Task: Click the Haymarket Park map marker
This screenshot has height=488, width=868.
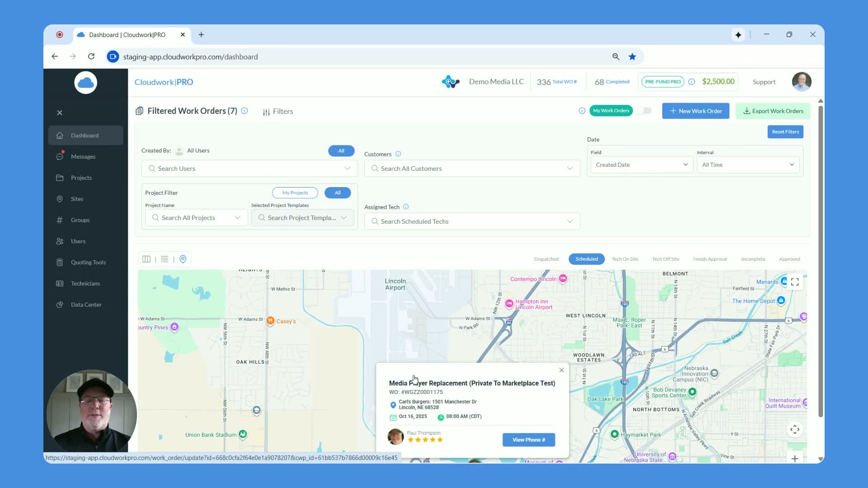Action: (614, 435)
